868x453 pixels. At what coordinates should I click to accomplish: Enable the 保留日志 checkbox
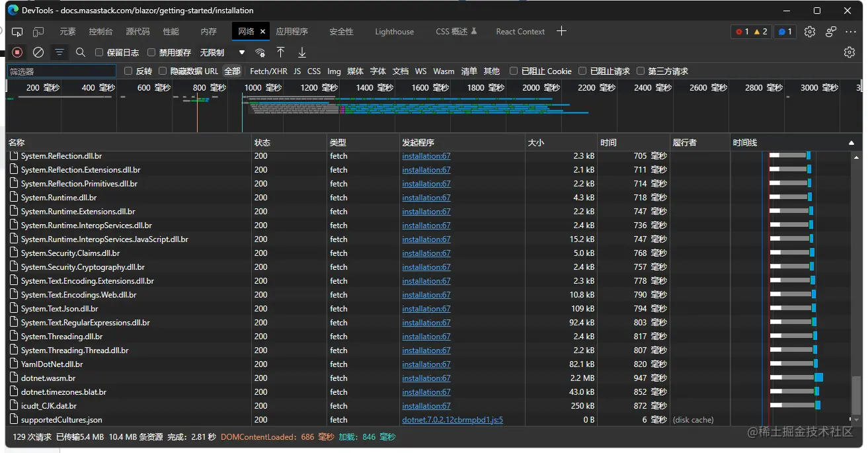coord(99,52)
